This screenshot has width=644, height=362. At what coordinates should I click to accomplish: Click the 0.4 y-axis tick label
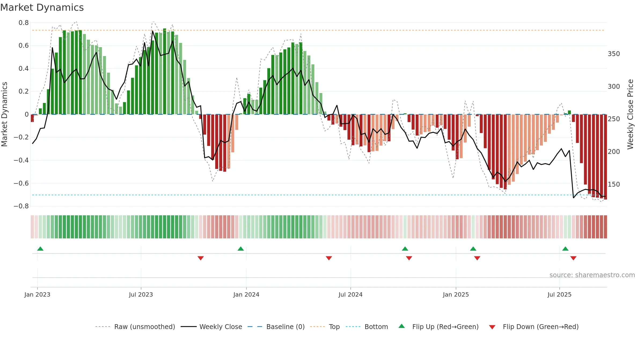[x=24, y=69]
